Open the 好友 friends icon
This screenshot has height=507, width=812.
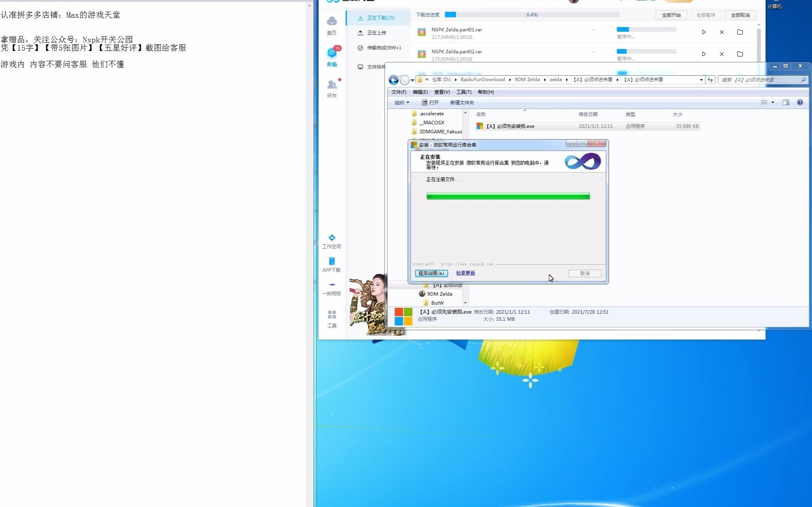coord(332,89)
